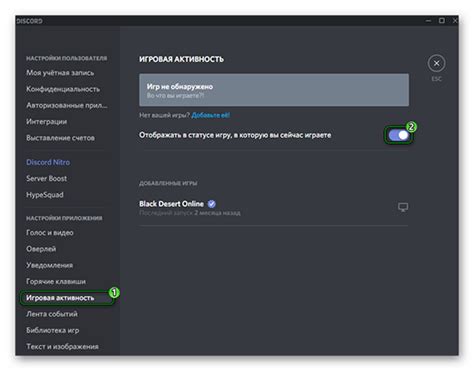Maximize the Discord window
Image resolution: width=474 pixels, height=371 pixels.
[x=442, y=21]
